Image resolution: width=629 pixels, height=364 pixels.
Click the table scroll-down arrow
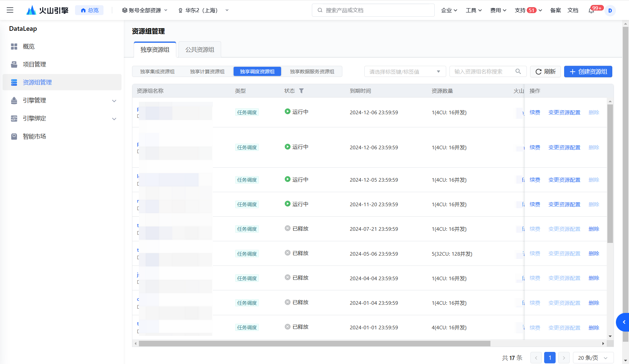[610, 336]
